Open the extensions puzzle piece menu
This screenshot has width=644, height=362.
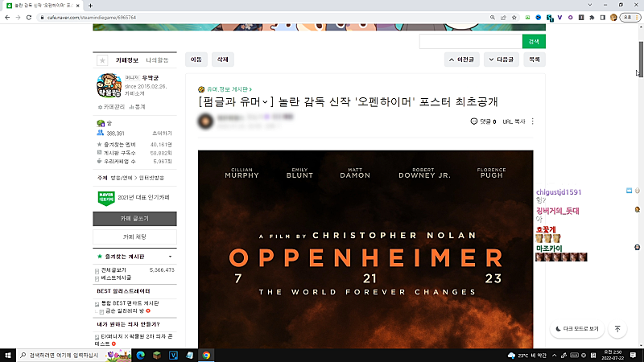pos(592,18)
